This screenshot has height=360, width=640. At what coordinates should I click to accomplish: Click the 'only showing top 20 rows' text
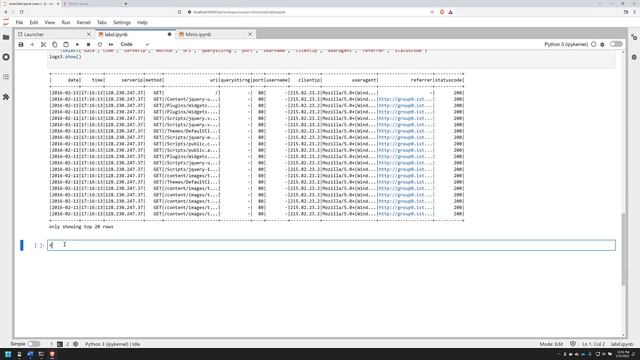click(x=81, y=227)
